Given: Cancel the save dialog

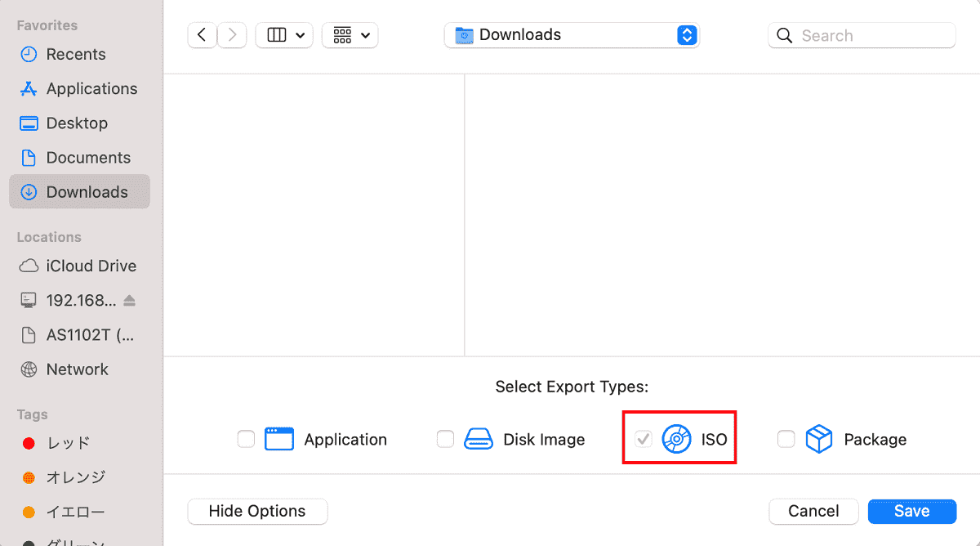Looking at the screenshot, I should (813, 512).
